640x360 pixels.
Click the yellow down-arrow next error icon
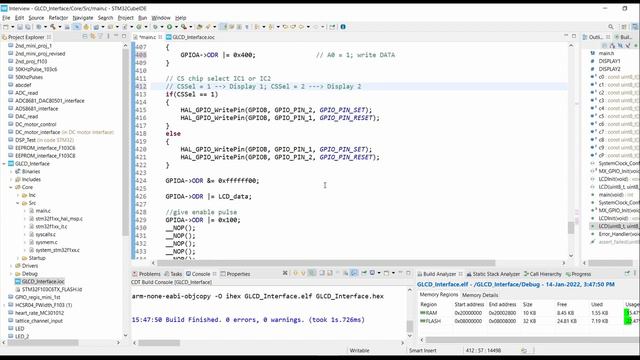296,273
